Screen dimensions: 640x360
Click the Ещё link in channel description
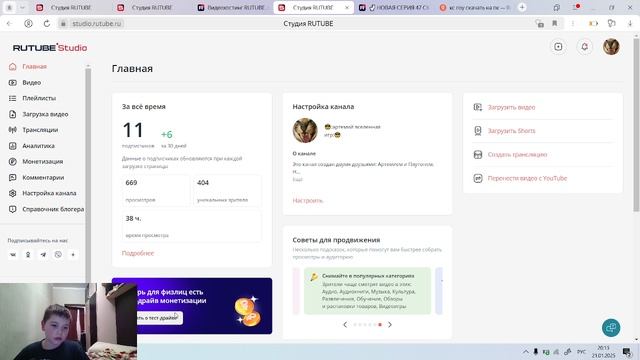point(298,179)
